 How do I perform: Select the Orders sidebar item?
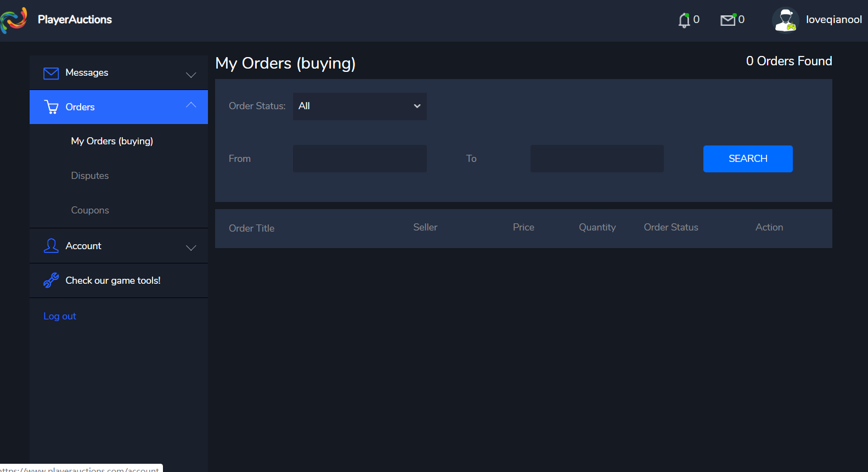(119, 107)
